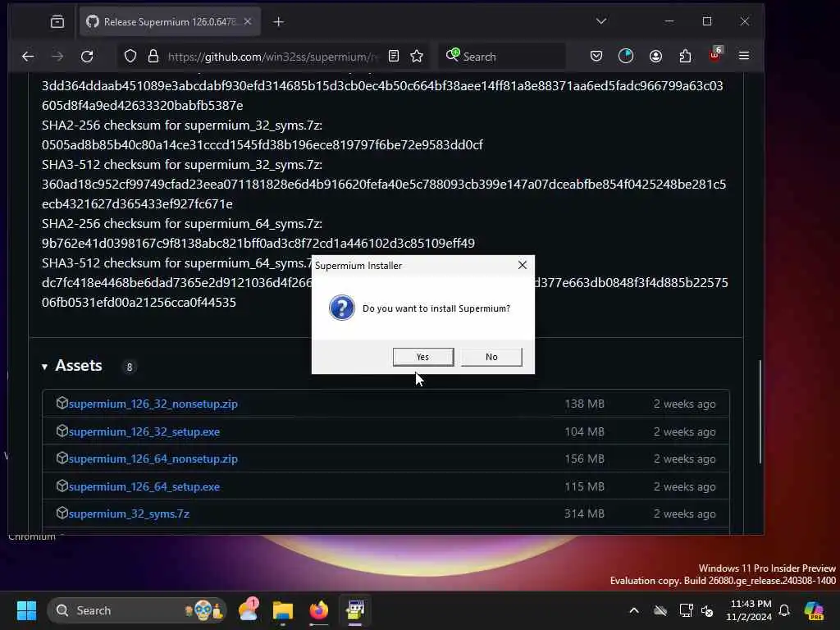The image size is (840, 630).
Task: Collapse the Assets section triangle
Action: point(45,367)
